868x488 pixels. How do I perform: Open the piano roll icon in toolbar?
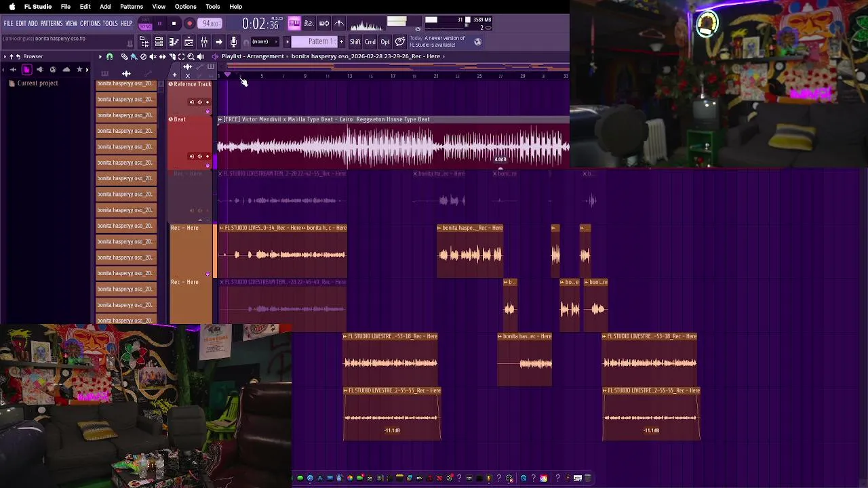pos(174,42)
